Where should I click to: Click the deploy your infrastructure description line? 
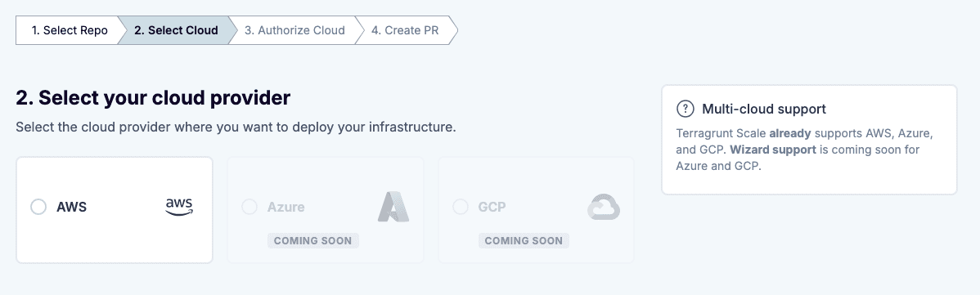(236, 127)
